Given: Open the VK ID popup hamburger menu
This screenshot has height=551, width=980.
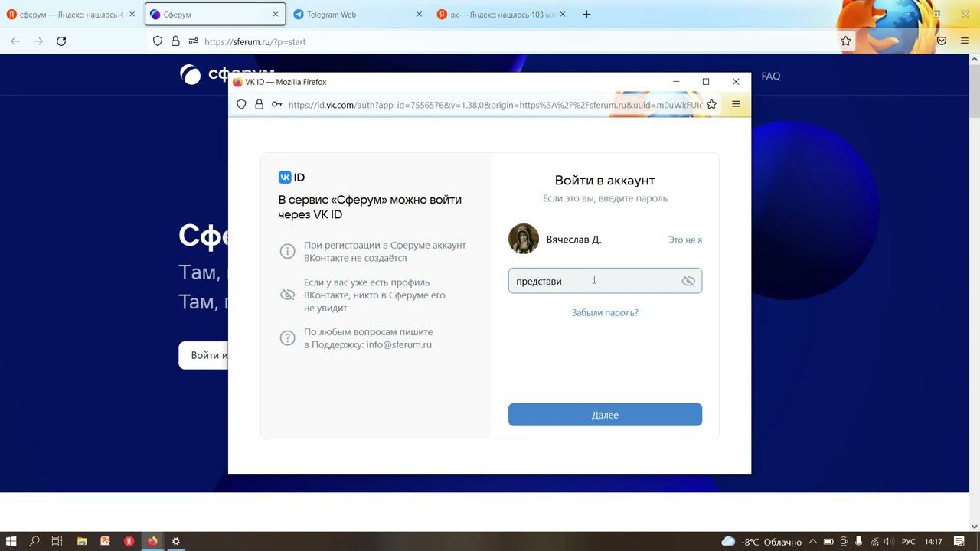Looking at the screenshot, I should click(x=736, y=104).
